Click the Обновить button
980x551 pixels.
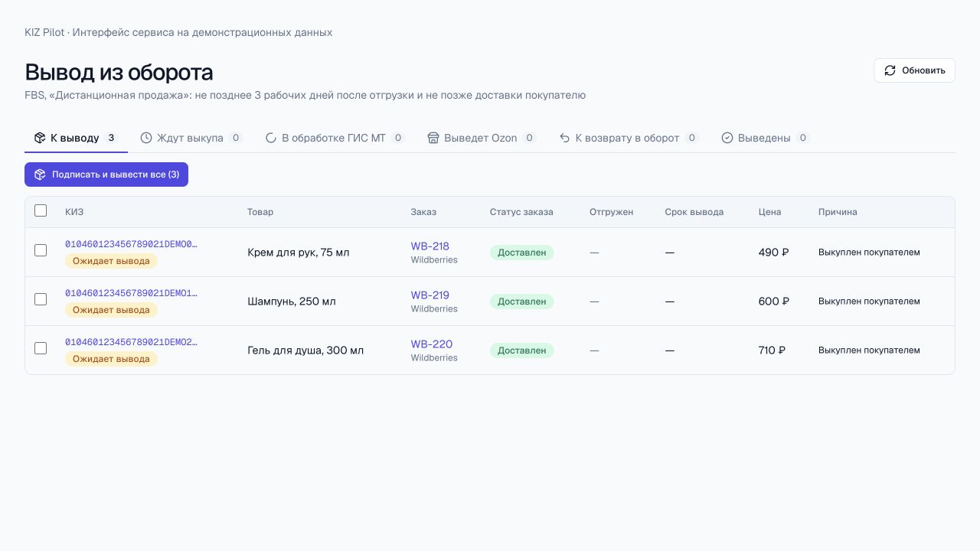915,70
